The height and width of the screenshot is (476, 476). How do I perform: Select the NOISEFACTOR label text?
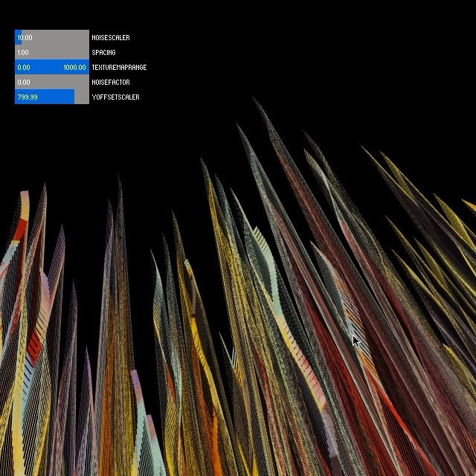[110, 83]
